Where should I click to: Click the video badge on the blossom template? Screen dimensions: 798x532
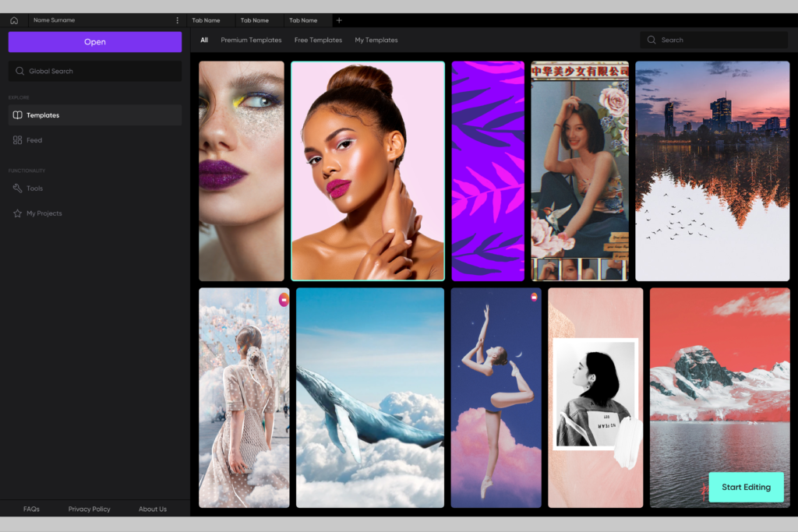click(x=282, y=300)
